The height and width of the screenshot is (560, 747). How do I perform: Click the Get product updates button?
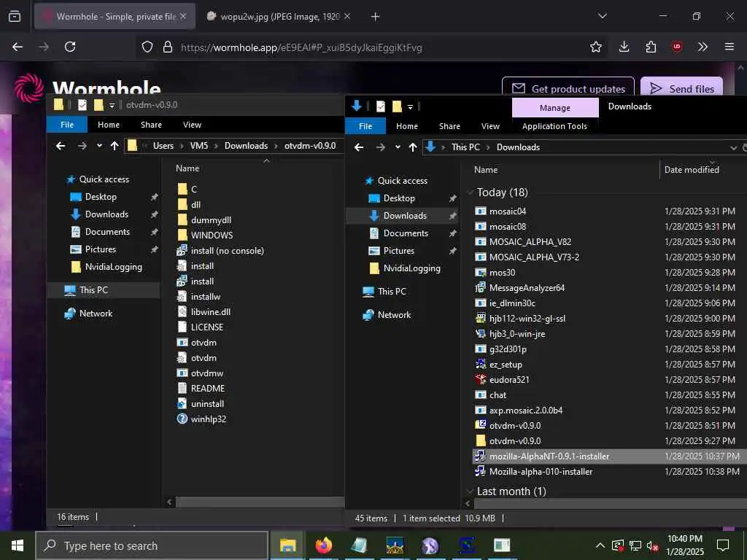tap(568, 88)
